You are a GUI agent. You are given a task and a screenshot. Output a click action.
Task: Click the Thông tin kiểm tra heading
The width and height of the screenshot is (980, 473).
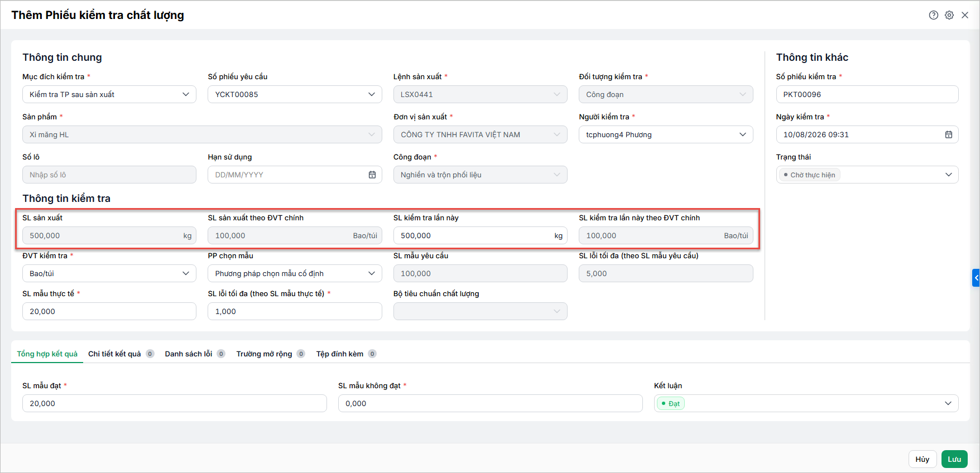(66, 199)
